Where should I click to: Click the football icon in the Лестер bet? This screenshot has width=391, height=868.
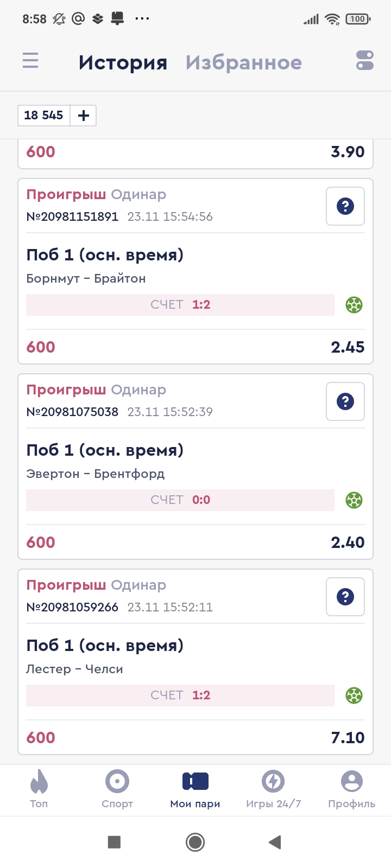[x=354, y=695]
